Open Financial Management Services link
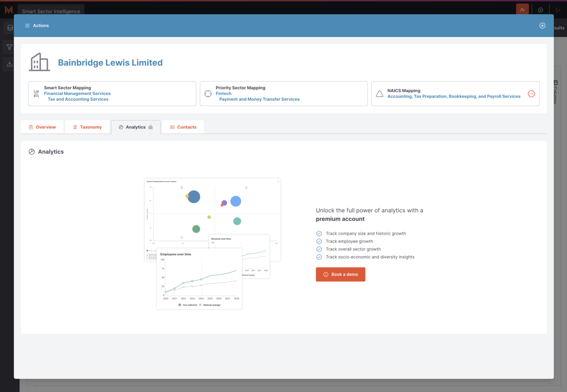Screen dimensions: 567x392 coord(77,93)
